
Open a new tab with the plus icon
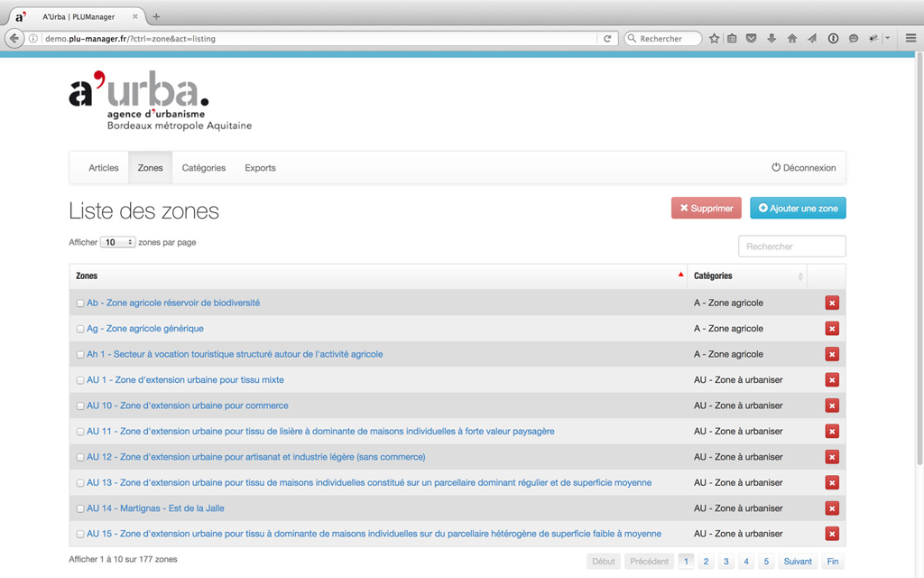(156, 16)
